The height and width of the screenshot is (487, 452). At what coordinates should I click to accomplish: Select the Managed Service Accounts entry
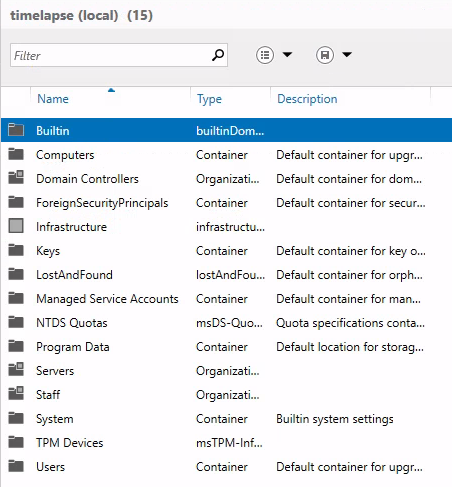pyautogui.click(x=226, y=299)
